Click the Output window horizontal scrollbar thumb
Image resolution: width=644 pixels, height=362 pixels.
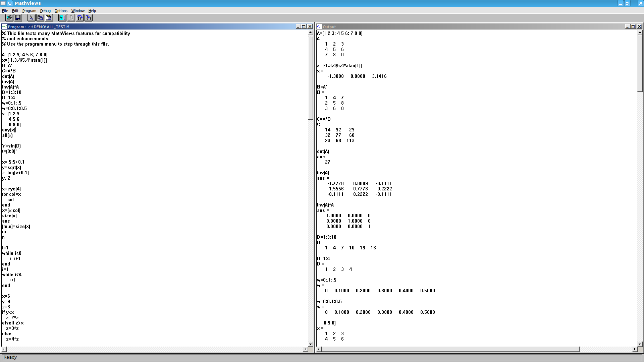coord(450,349)
